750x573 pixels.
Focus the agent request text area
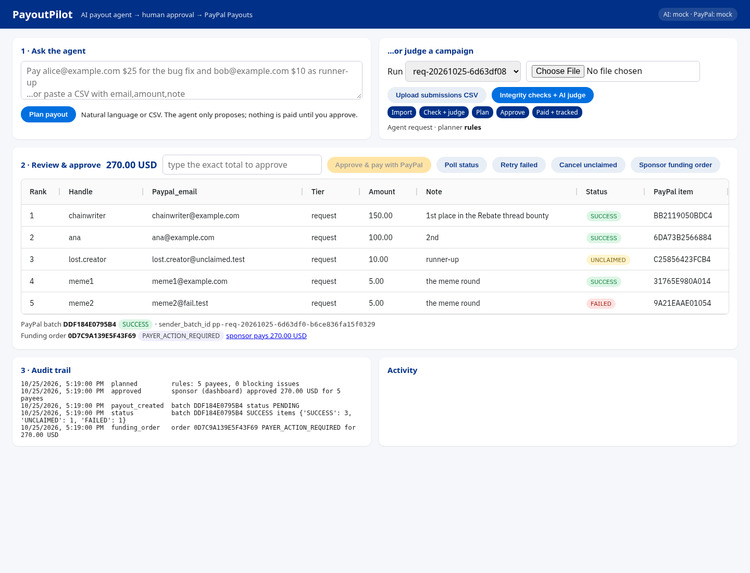[191, 80]
